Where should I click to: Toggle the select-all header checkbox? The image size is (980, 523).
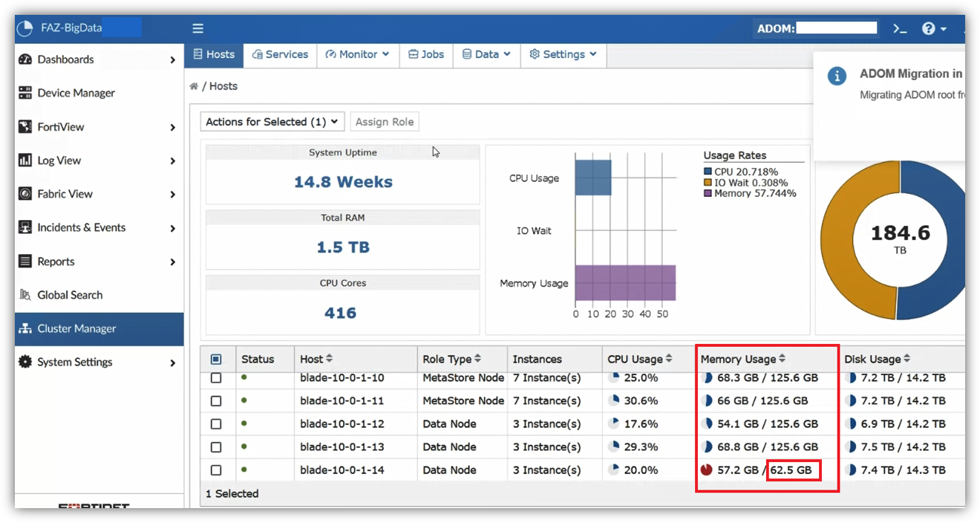click(x=216, y=360)
